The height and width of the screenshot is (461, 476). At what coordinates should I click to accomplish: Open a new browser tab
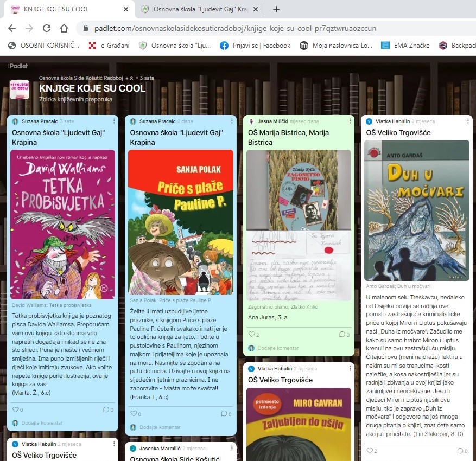pyautogui.click(x=276, y=9)
